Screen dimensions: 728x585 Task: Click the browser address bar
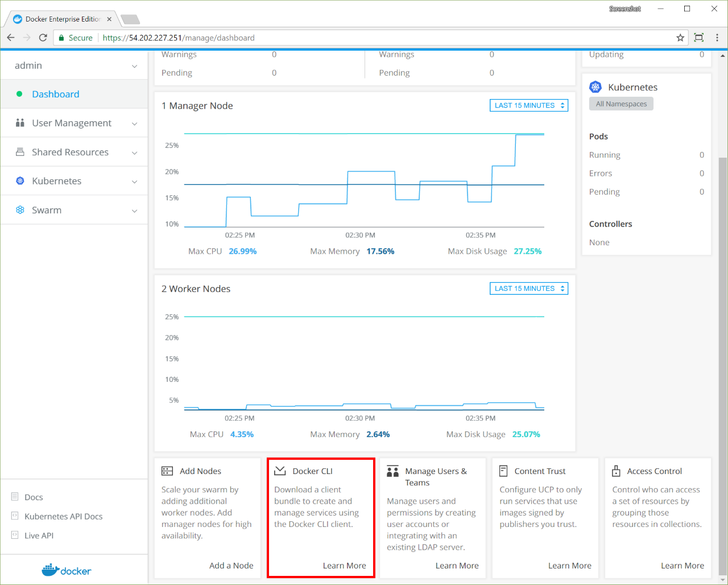(x=387, y=38)
